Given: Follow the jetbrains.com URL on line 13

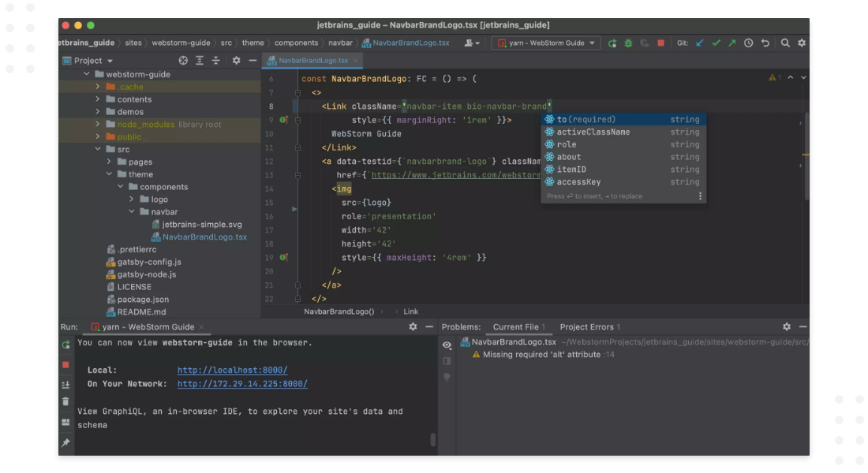Looking at the screenshot, I should pyautogui.click(x=456, y=175).
